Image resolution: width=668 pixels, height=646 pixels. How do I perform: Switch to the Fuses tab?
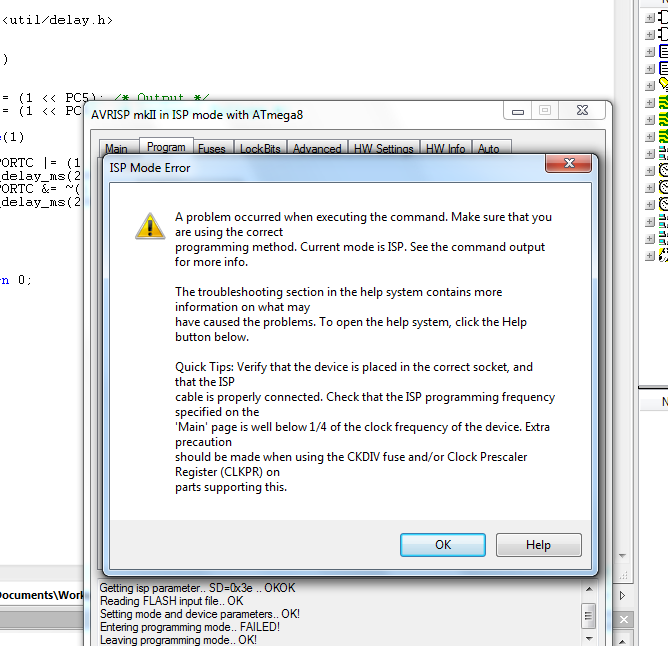(x=212, y=148)
